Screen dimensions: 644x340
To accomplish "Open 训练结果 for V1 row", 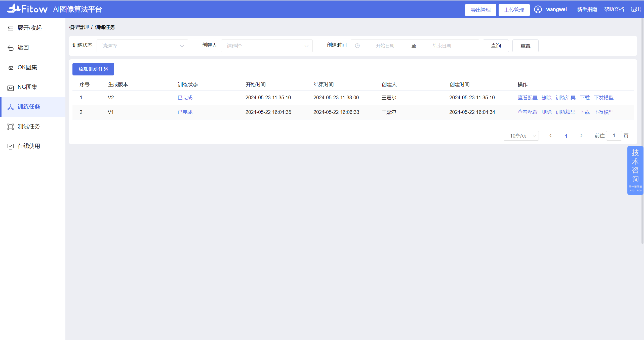I will click(x=566, y=112).
